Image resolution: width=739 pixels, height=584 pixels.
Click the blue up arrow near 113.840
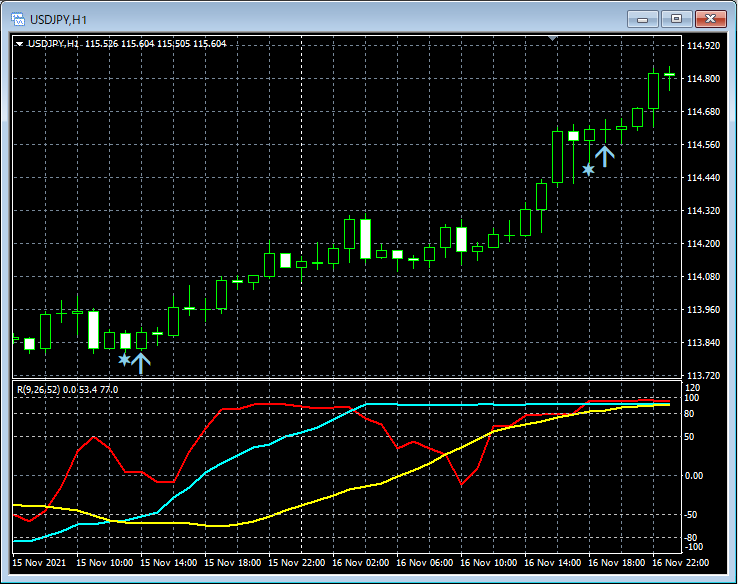click(140, 362)
